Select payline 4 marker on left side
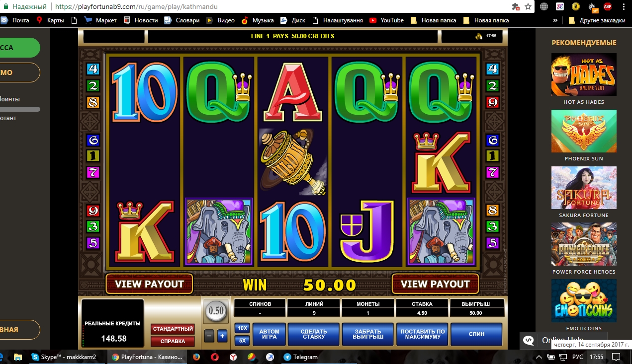This screenshot has height=364, width=632. (x=93, y=69)
